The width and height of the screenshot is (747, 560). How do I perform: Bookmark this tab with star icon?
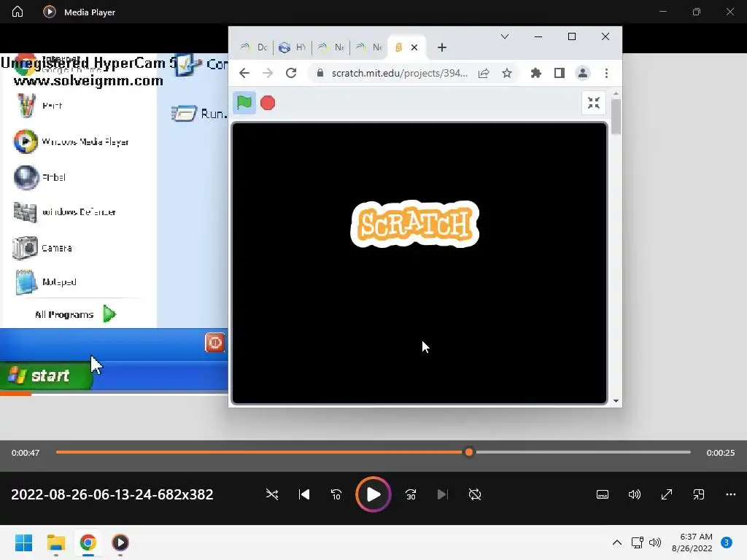(507, 73)
